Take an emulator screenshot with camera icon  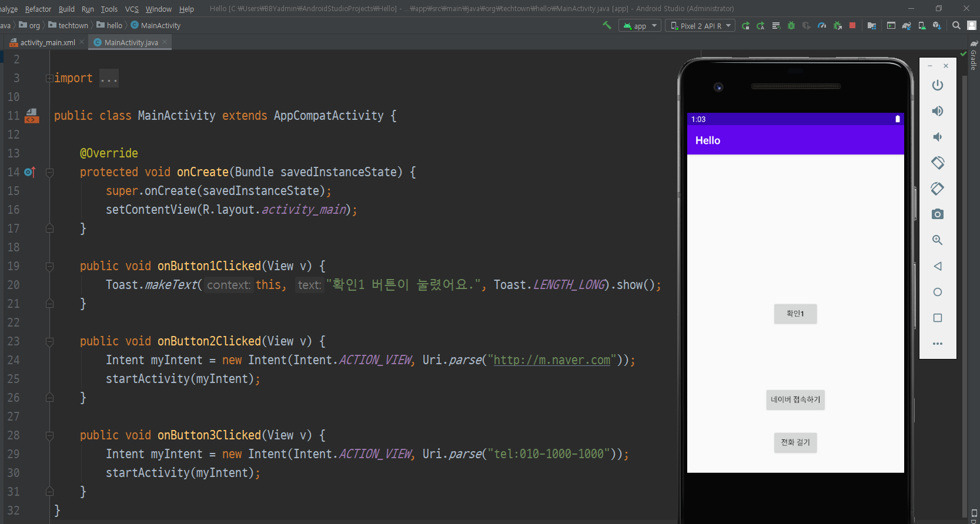tap(938, 214)
